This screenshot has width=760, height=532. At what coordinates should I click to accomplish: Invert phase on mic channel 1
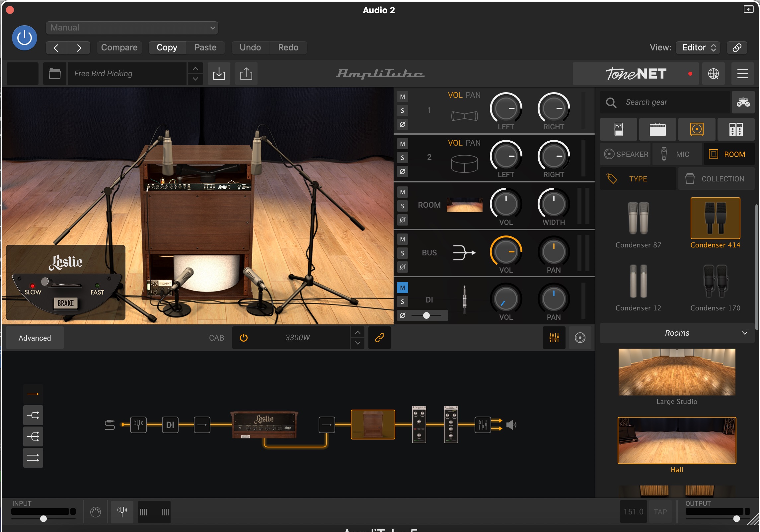[403, 125]
